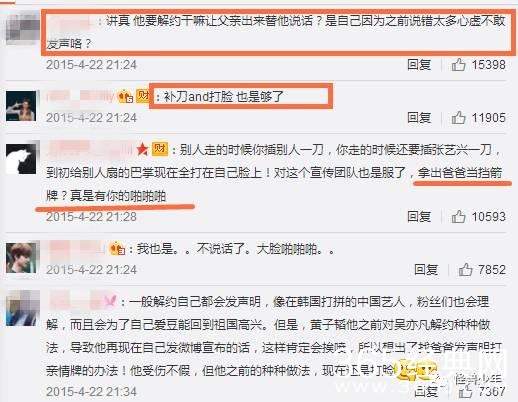Image resolution: width=518 pixels, height=402 pixels.
Task: Click blurred username of first comment
Action: (x=70, y=22)
